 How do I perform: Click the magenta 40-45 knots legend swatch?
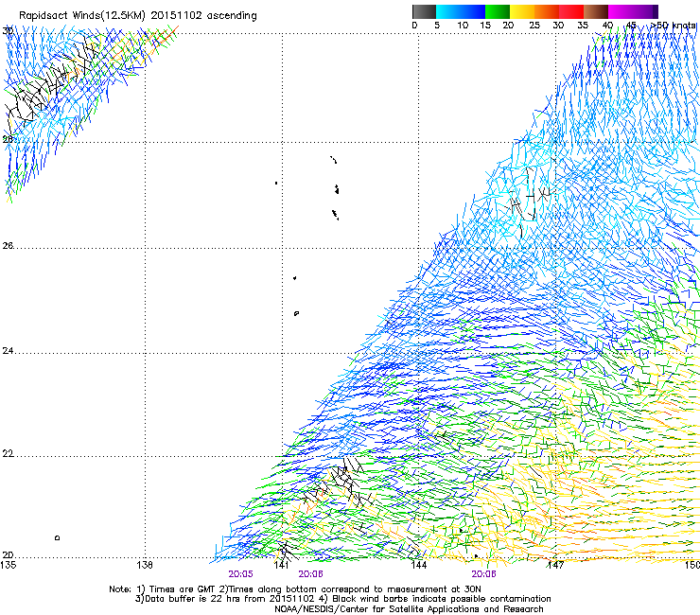pos(621,11)
